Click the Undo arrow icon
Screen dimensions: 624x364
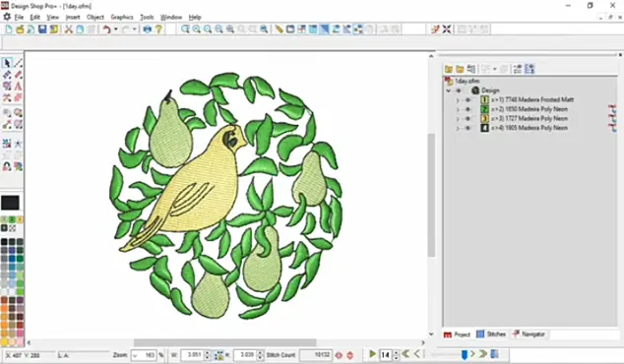pos(106,30)
